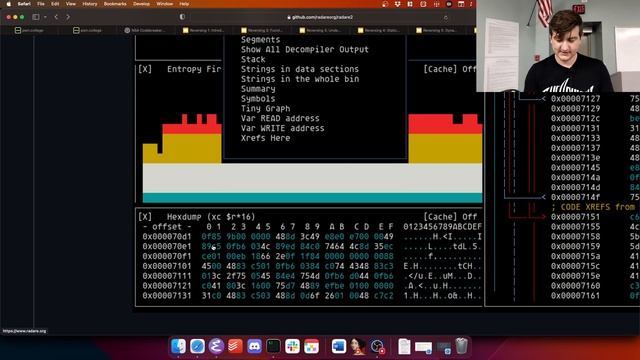The image size is (640, 360).
Task: Select 'Symbols' in the radare2 menu
Action: click(258, 99)
